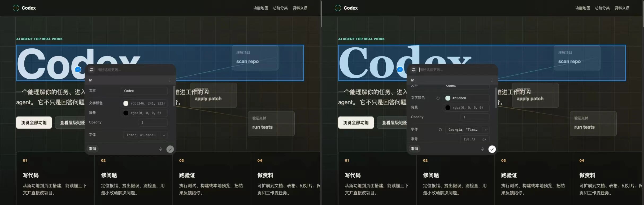Click AI AGENT FOR REAL WORK label in left view
The height and width of the screenshot is (205, 644).
(40, 39)
